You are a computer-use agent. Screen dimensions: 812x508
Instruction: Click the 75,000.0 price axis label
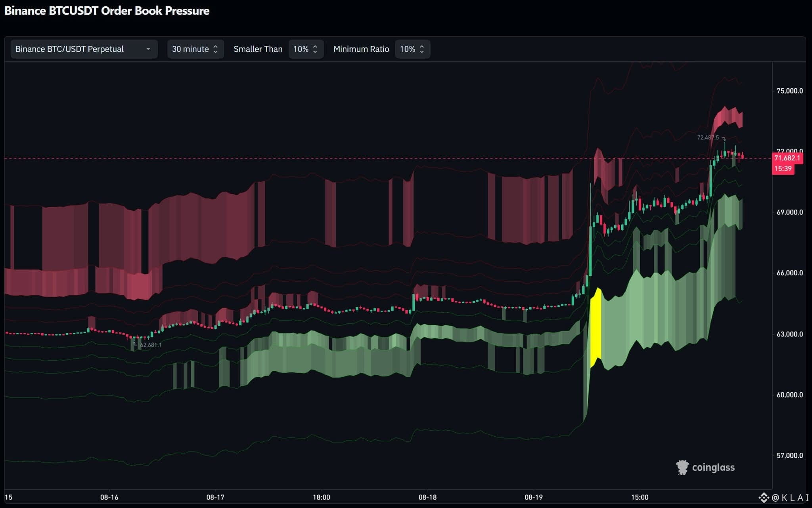tap(789, 91)
